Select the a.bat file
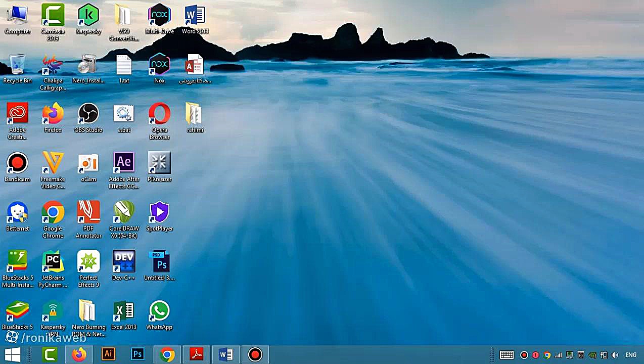Viewport: 644px width, 364px height. pos(124,118)
